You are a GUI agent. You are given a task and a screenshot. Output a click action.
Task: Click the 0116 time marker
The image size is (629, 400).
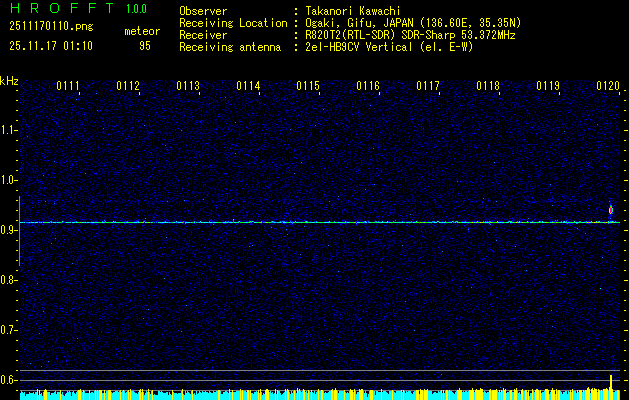(368, 86)
